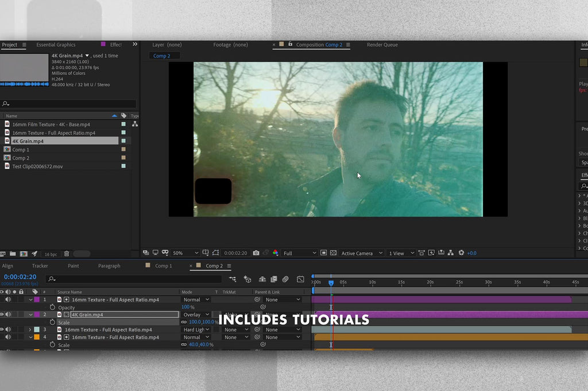Toggle the Opacity stopwatch on layer 1

tap(52, 307)
